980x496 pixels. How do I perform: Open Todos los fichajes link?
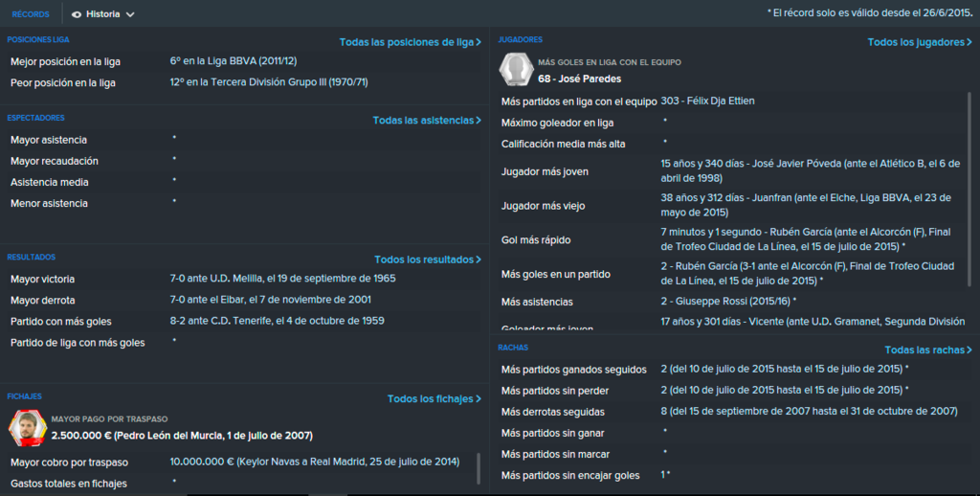tap(434, 398)
